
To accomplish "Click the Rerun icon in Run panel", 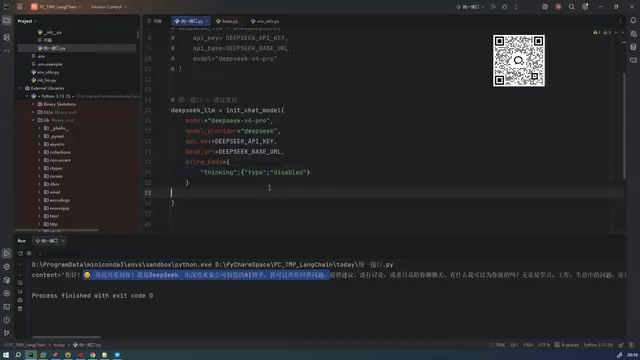I will click(20, 253).
